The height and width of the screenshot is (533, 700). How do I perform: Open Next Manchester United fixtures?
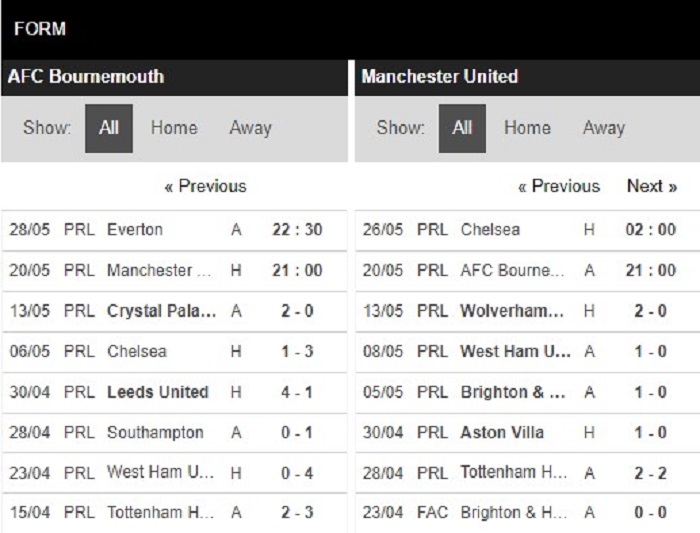pyautogui.click(x=652, y=186)
